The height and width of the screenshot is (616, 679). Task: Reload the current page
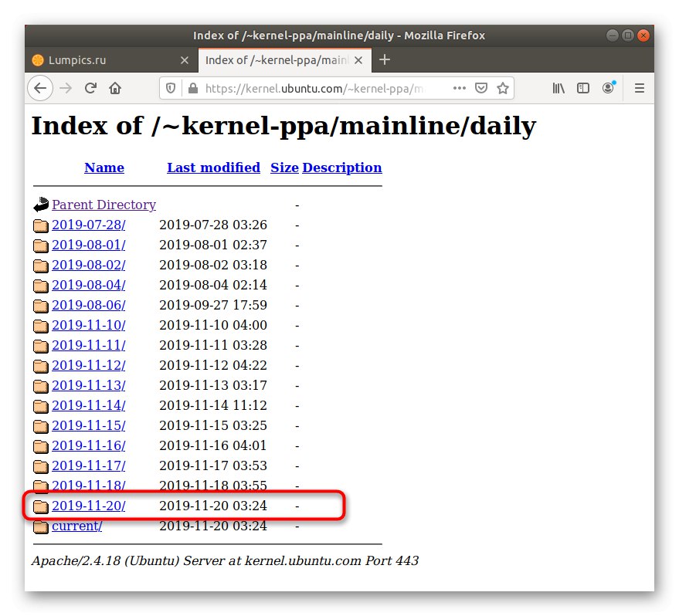pos(90,88)
